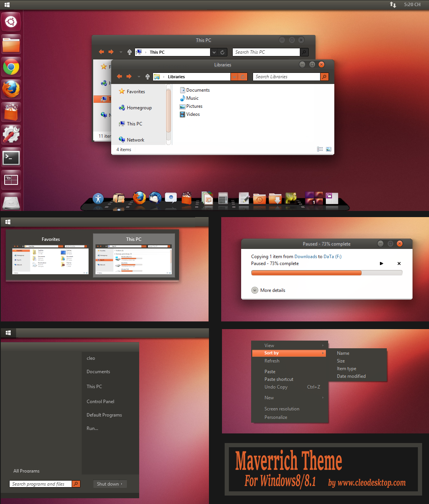Select the Favorites taskbar thumbnail preview
The height and width of the screenshot is (504, 429).
(x=51, y=255)
